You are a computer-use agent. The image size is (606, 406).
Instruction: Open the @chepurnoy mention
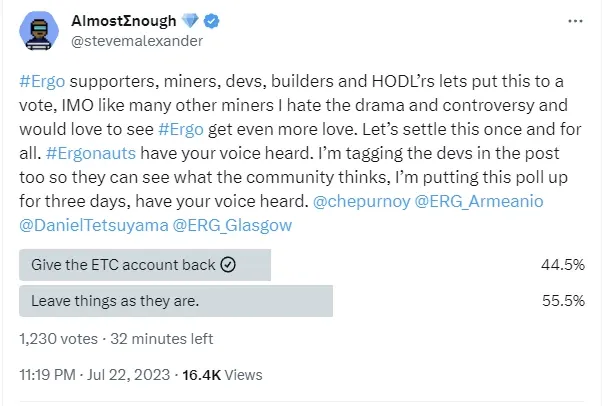pos(361,202)
